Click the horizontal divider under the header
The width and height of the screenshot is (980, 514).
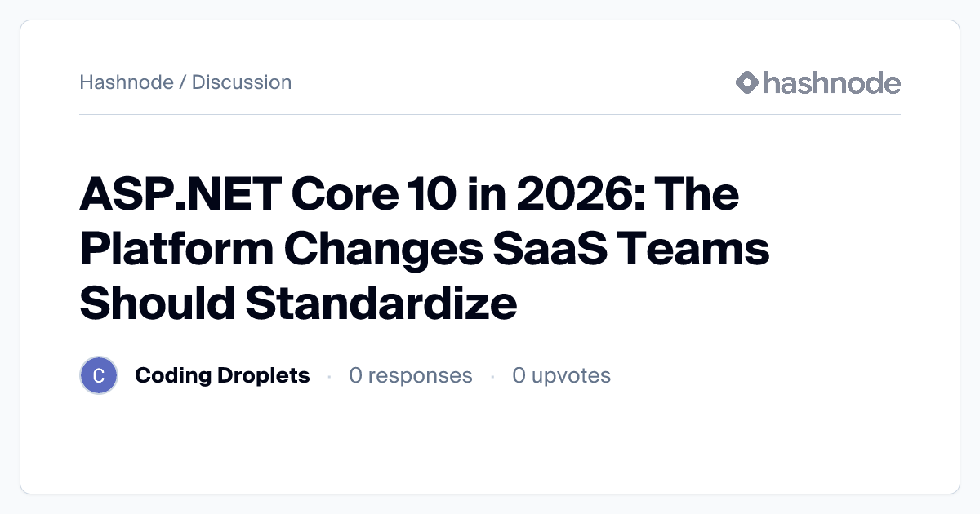(x=490, y=115)
